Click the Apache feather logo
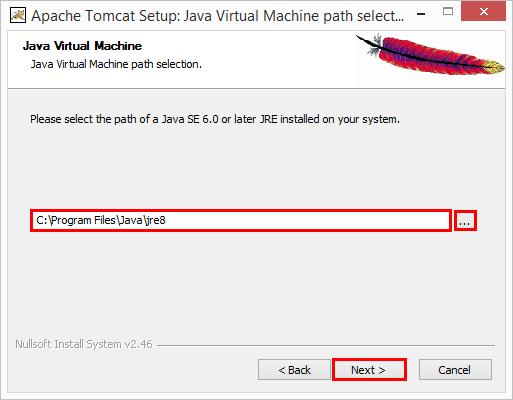This screenshot has height=400, width=513. tap(430, 54)
